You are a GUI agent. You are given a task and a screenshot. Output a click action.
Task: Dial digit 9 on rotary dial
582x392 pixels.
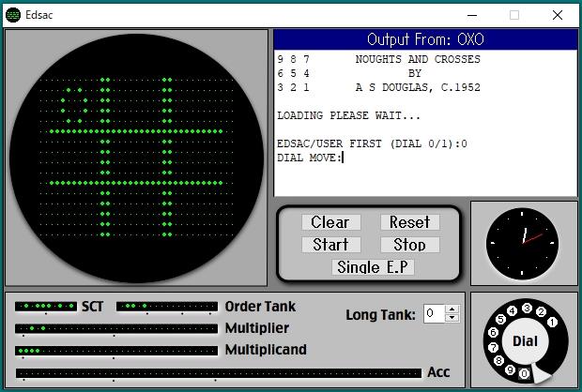[510, 369]
